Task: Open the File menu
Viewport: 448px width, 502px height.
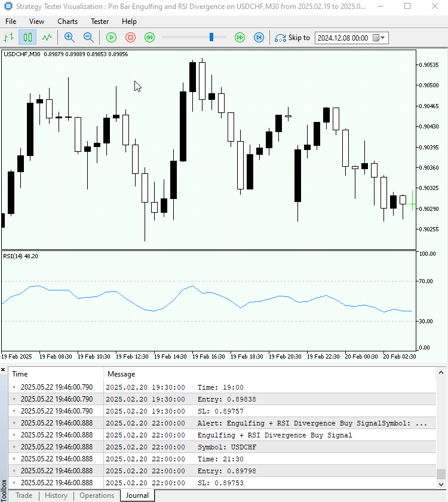Action: pyautogui.click(x=11, y=22)
